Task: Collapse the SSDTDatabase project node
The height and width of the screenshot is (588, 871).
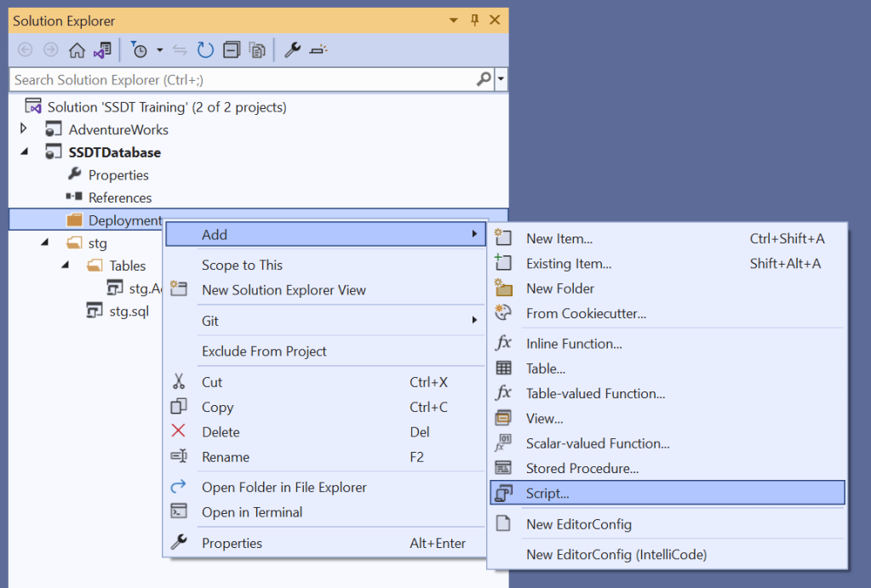Action: click(x=24, y=152)
